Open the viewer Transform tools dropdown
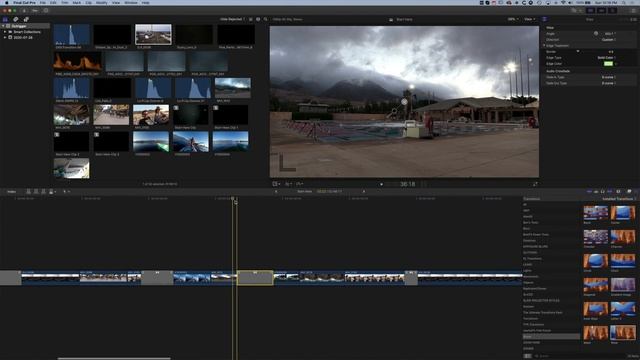The height and width of the screenshot is (360, 640). point(276,184)
